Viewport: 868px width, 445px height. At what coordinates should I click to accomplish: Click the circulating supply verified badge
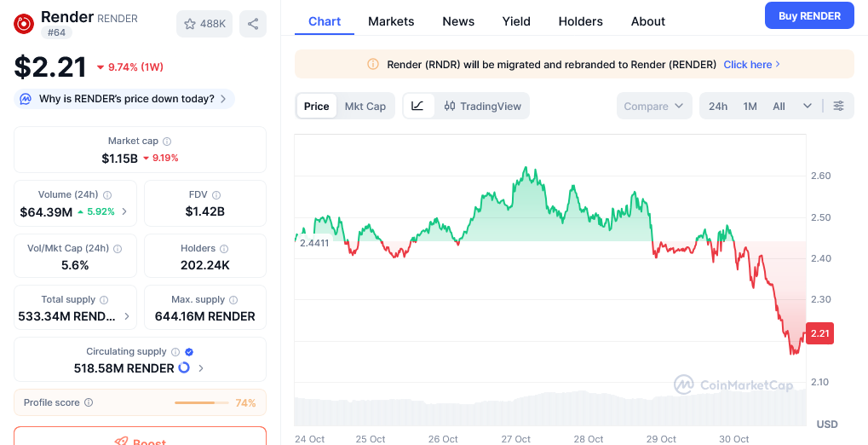[189, 351]
